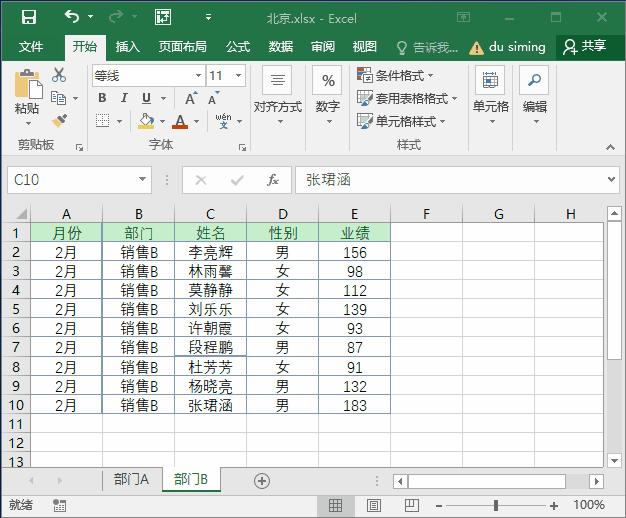Screen dimensions: 626x518
Task: Click the Format Painter brush icon
Action: [59, 121]
